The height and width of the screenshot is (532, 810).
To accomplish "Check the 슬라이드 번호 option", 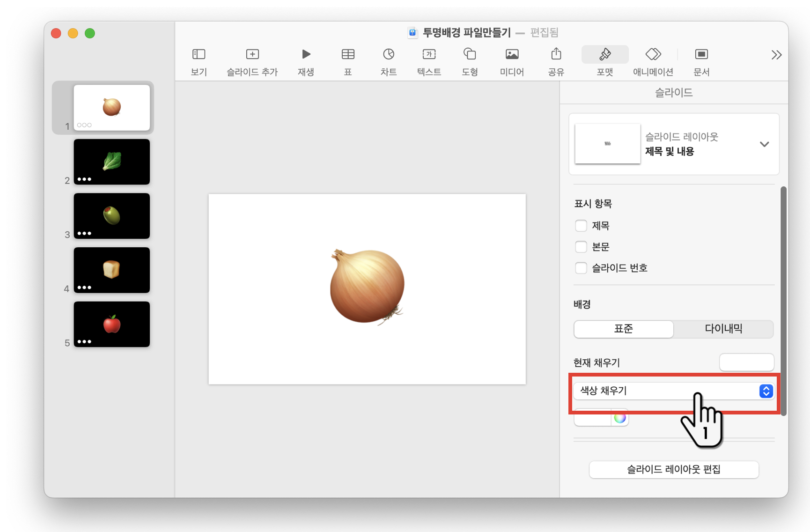I will (581, 267).
